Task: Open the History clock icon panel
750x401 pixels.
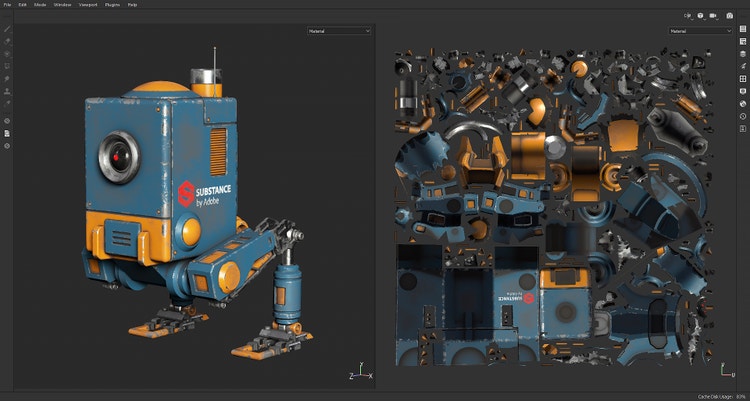Action: coord(743,116)
